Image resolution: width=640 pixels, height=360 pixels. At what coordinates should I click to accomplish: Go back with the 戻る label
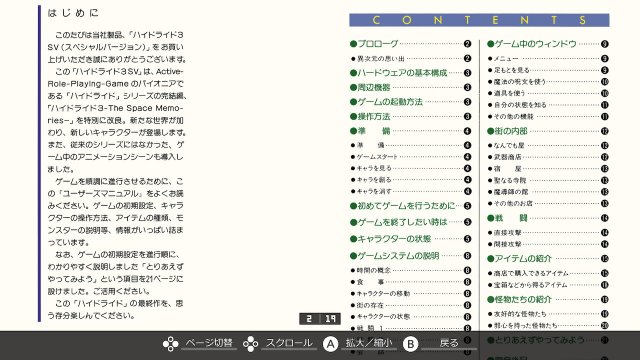[x=449, y=343]
